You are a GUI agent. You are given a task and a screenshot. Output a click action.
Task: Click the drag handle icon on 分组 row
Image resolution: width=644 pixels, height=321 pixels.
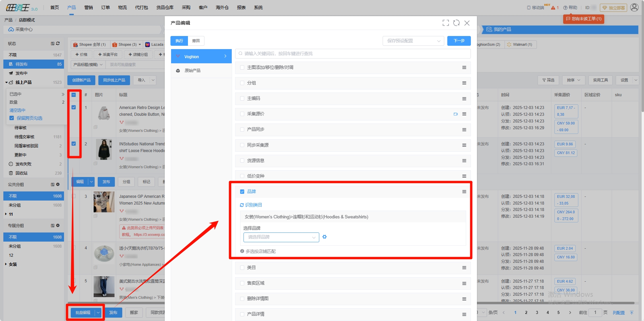coord(464,83)
